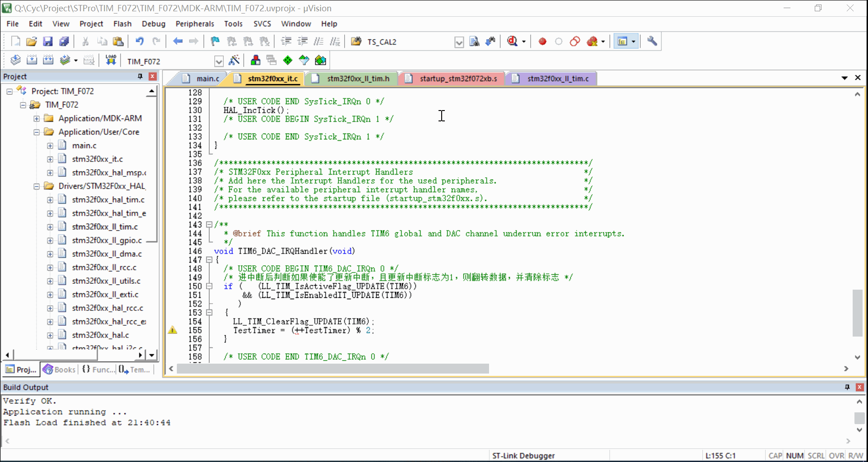Insert a breakpoint using the red dot icon
Image resolution: width=868 pixels, height=462 pixels.
(542, 42)
